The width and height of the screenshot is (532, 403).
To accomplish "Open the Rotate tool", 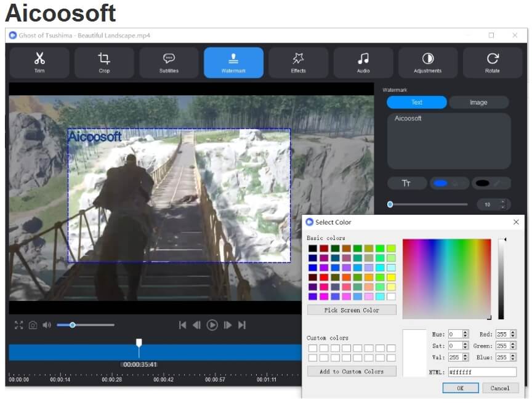I will point(493,63).
